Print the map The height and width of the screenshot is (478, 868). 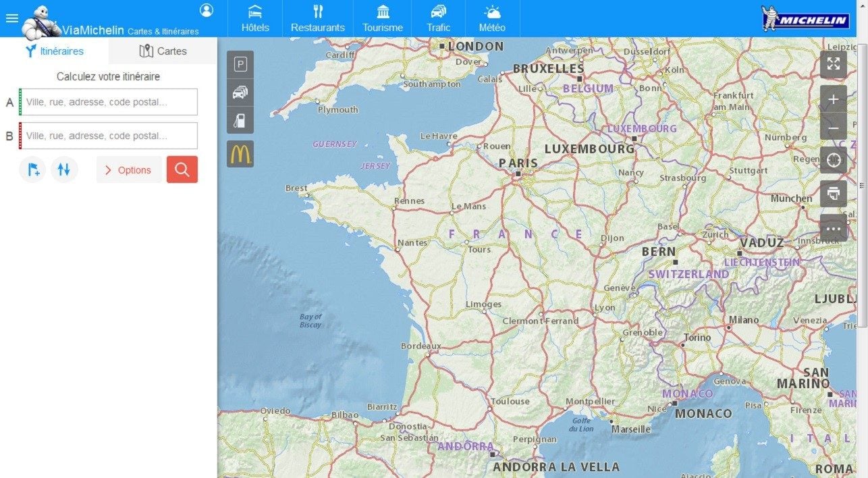tap(834, 194)
